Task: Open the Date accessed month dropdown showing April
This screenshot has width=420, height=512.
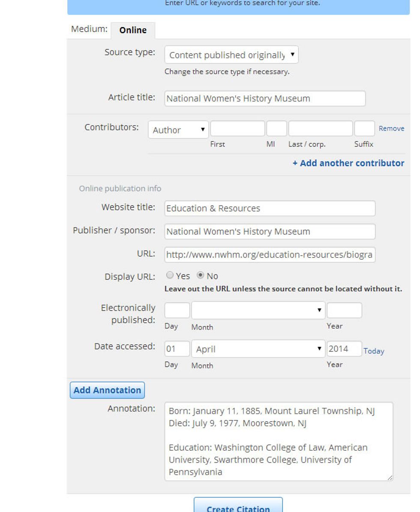Action: tap(257, 349)
